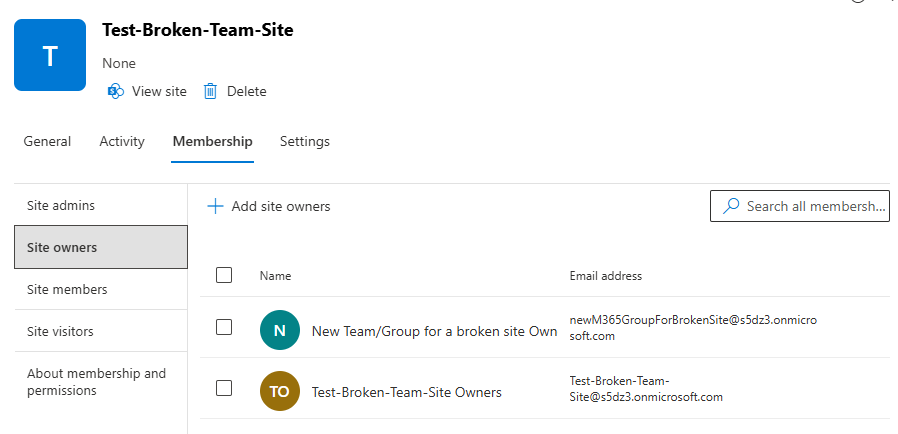
Task: Click the SharePoint View site icon
Action: coord(116,91)
